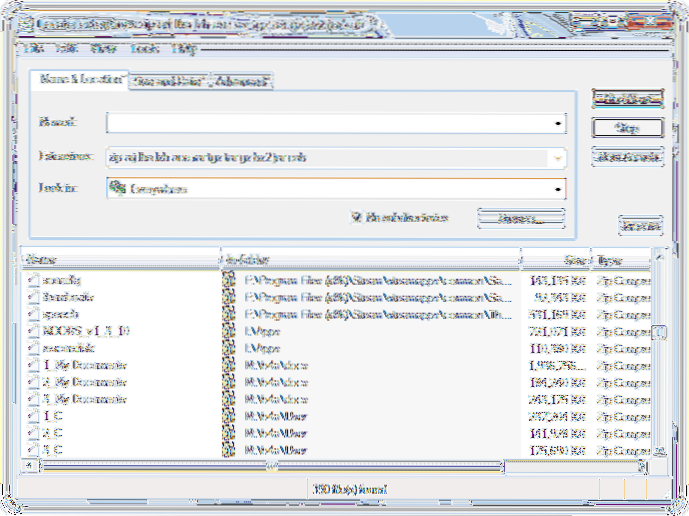Click the folder icon in the first result row
The image size is (689, 516).
tap(229, 280)
